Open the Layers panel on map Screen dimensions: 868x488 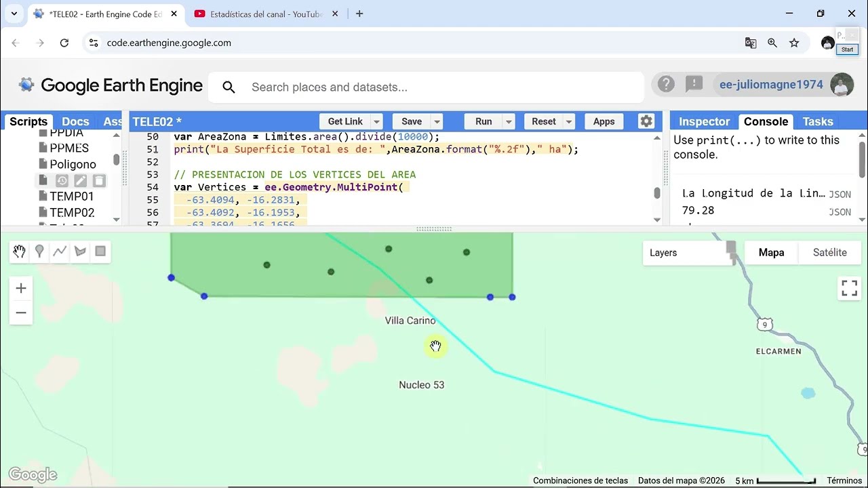[x=688, y=253]
